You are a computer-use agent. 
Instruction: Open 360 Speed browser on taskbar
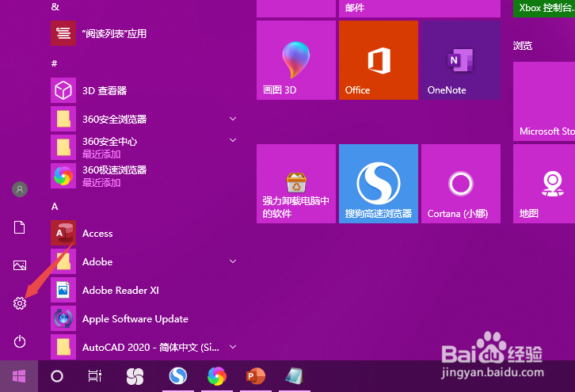(217, 376)
